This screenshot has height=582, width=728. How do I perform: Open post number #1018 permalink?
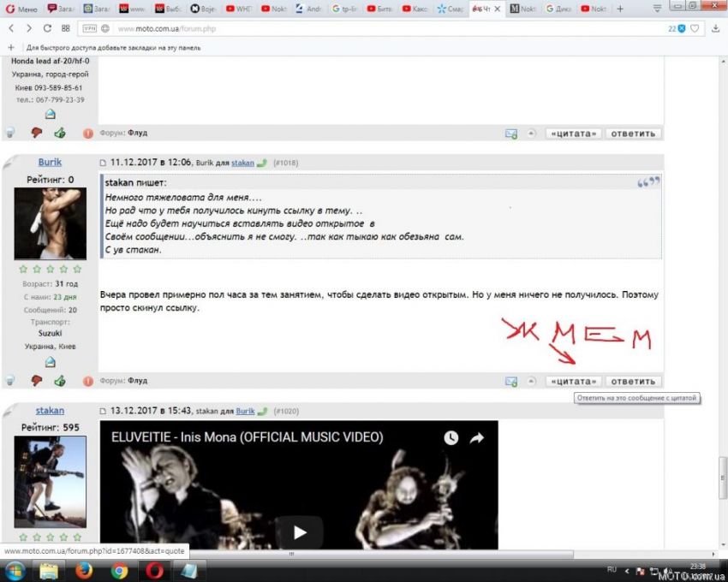pyautogui.click(x=285, y=163)
